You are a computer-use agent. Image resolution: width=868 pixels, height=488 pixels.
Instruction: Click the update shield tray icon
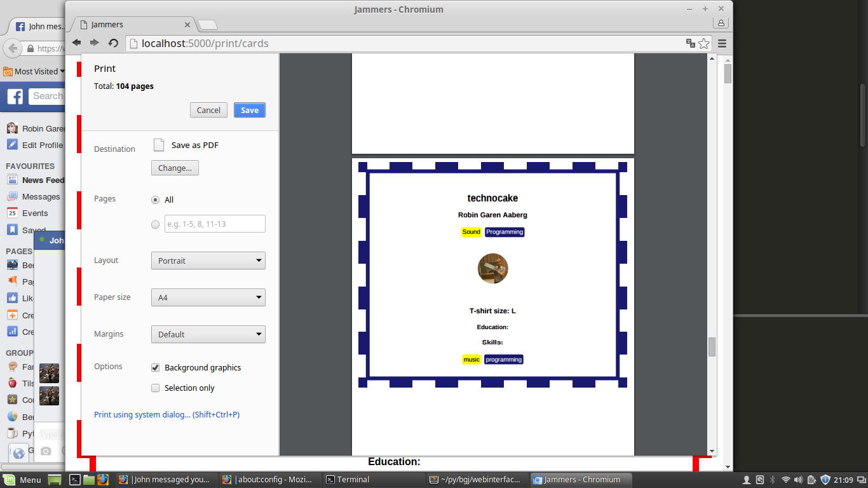pyautogui.click(x=825, y=480)
